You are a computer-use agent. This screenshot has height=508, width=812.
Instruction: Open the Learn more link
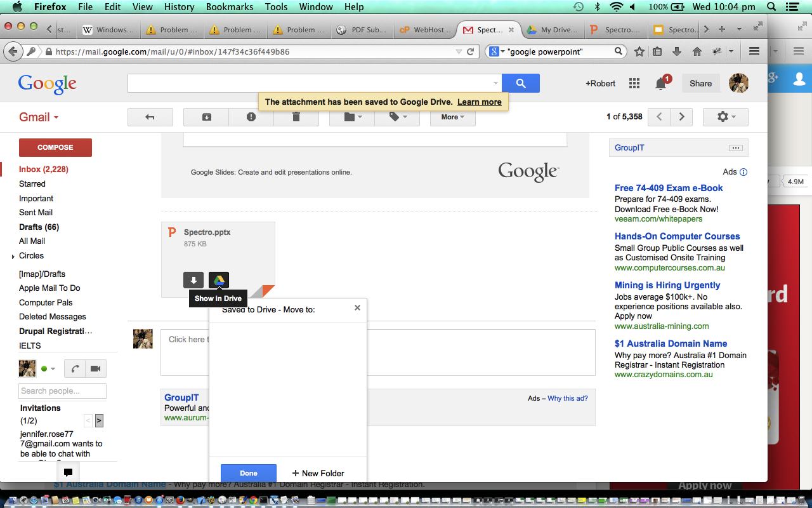(479, 102)
